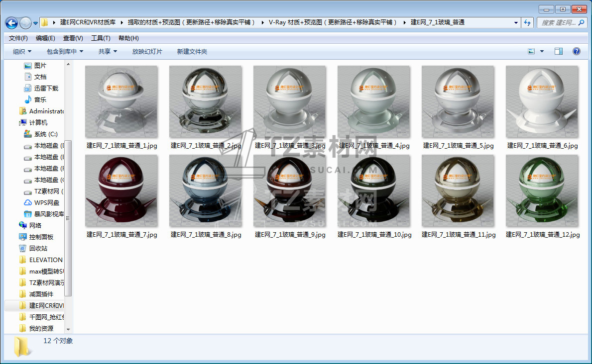Open the address bar history dropdown arrow
Screen dimensions: 592x364
pos(516,23)
